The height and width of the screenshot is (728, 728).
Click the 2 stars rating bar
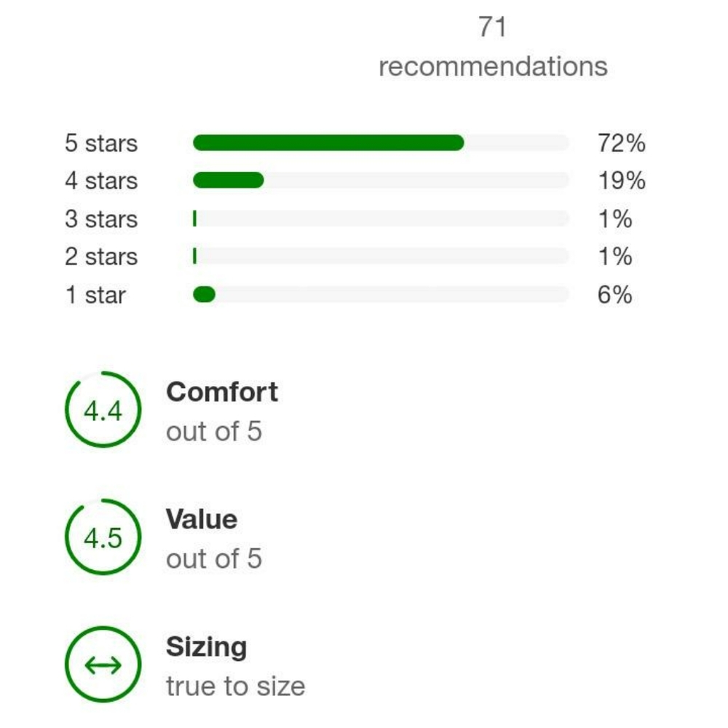click(x=380, y=257)
